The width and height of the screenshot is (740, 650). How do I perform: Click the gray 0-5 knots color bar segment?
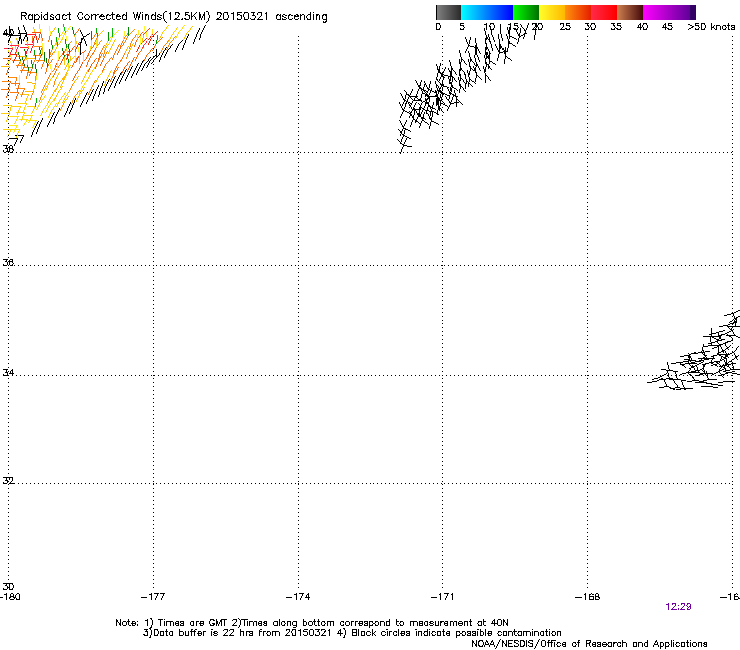(448, 12)
